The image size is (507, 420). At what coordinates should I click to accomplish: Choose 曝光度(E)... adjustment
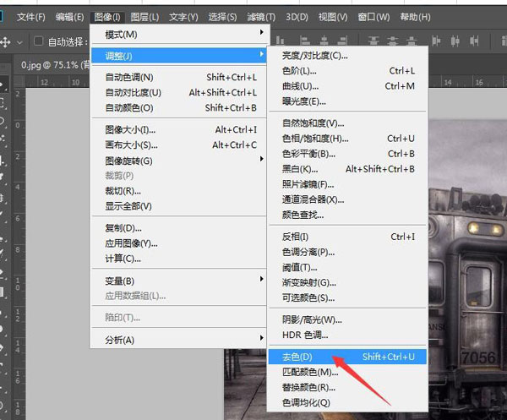coord(347,101)
